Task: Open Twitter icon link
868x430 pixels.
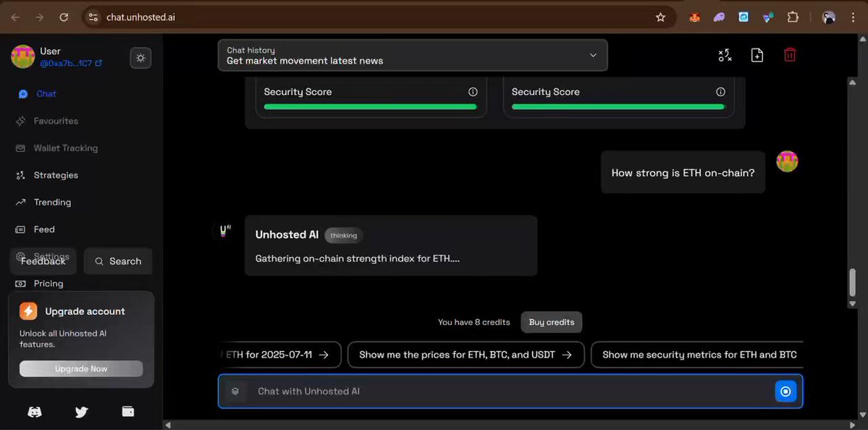Action: [x=81, y=412]
